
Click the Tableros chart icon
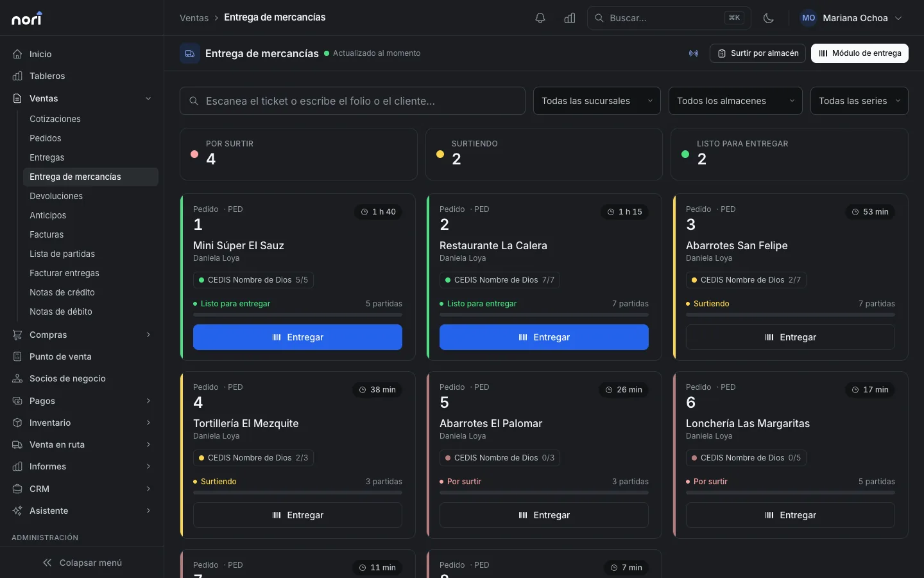pos(17,76)
